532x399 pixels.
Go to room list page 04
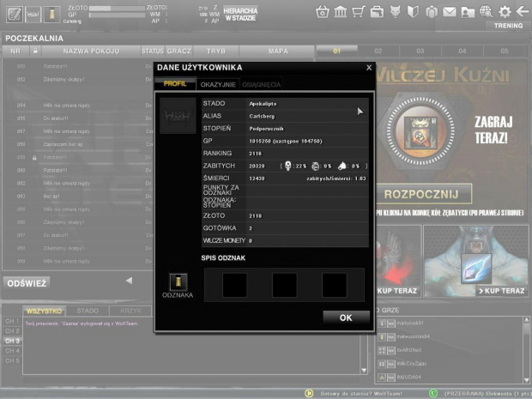coord(462,51)
